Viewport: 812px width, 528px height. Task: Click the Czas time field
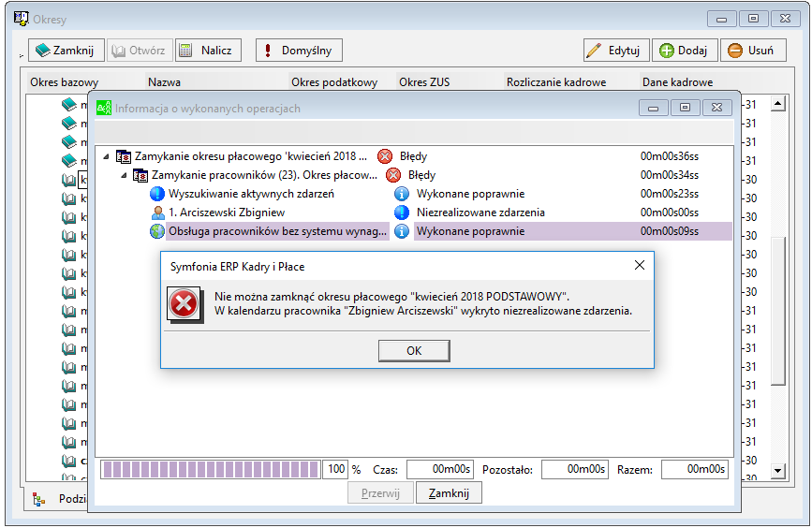click(439, 470)
